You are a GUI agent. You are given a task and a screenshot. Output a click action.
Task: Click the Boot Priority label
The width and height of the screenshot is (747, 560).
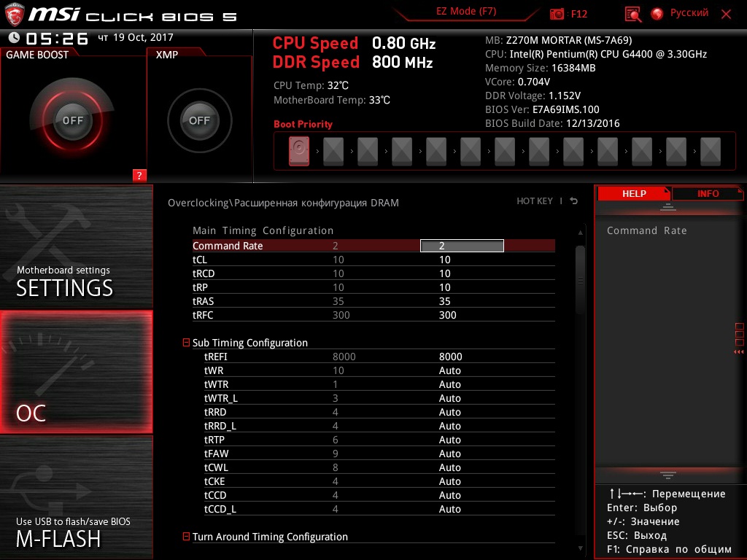click(x=303, y=124)
